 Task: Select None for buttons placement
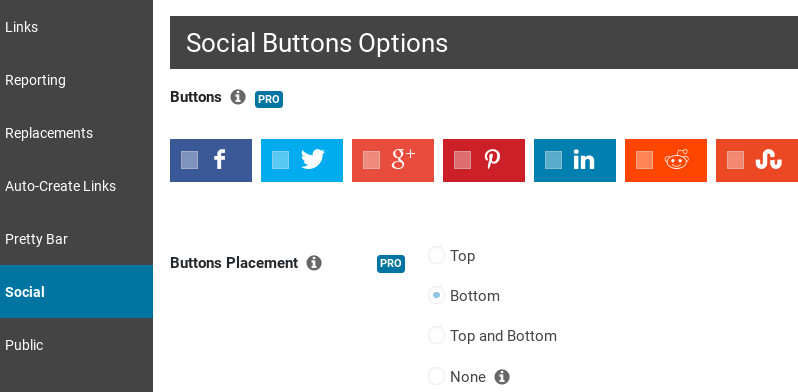[x=436, y=376]
